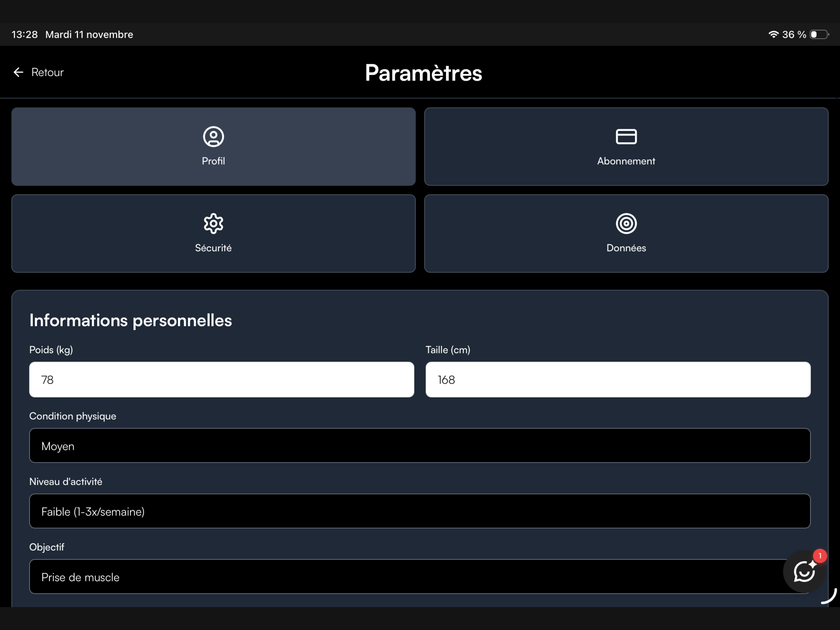
Task: Click the Sécurité gear icon
Action: (213, 223)
